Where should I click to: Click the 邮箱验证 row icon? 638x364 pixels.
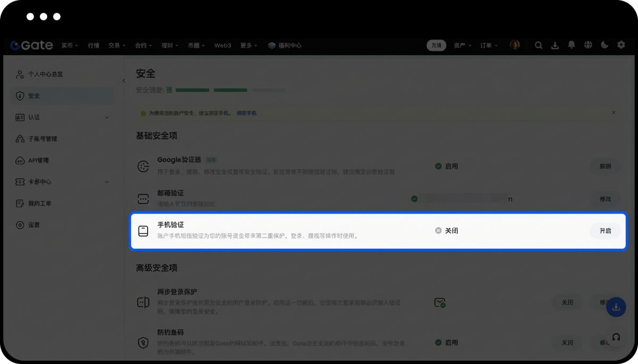[x=143, y=199]
